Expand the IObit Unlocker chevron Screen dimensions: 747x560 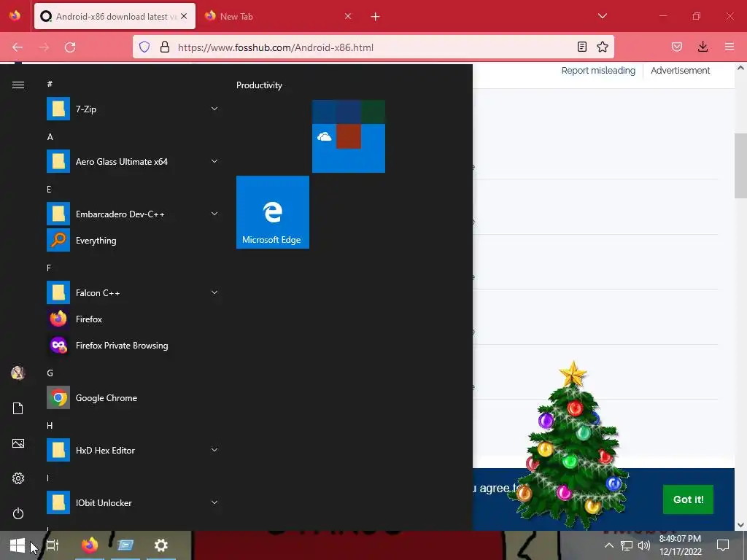214,502
